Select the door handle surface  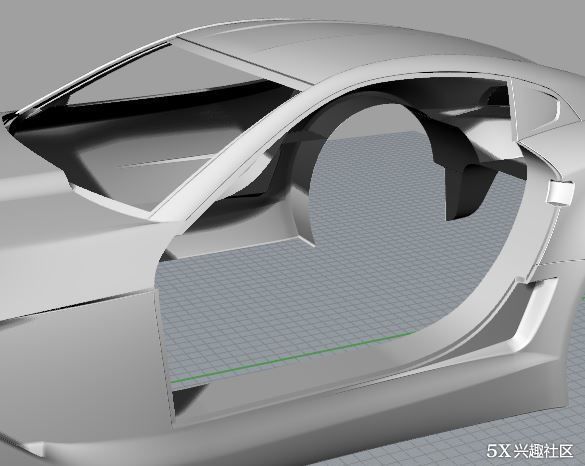560,193
